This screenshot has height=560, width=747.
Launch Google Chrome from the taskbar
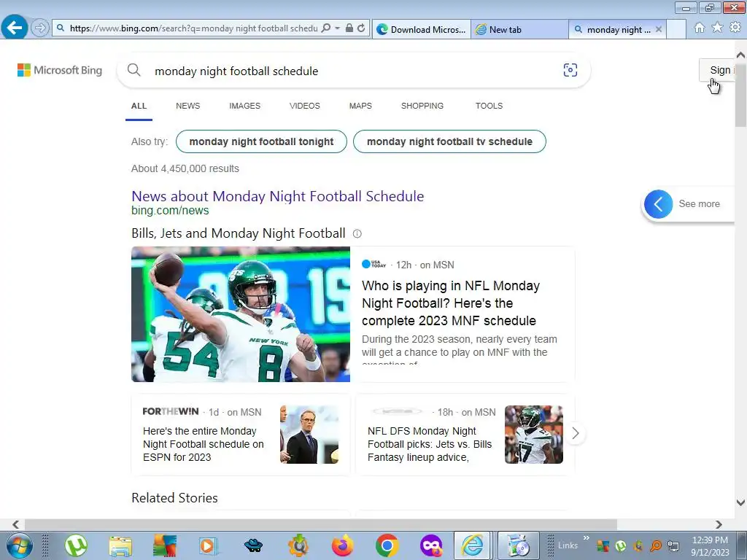[387, 545]
